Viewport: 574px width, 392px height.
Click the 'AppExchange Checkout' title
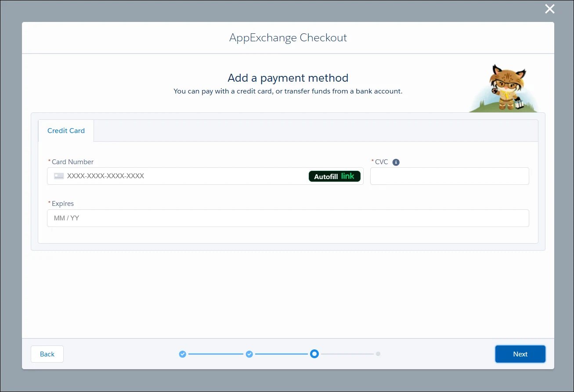(x=288, y=38)
